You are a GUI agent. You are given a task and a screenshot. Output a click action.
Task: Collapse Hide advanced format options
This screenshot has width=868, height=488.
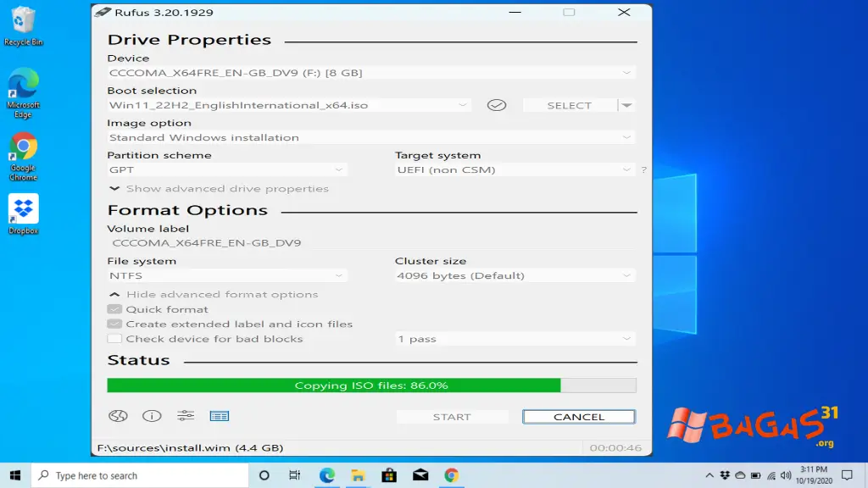(x=214, y=294)
